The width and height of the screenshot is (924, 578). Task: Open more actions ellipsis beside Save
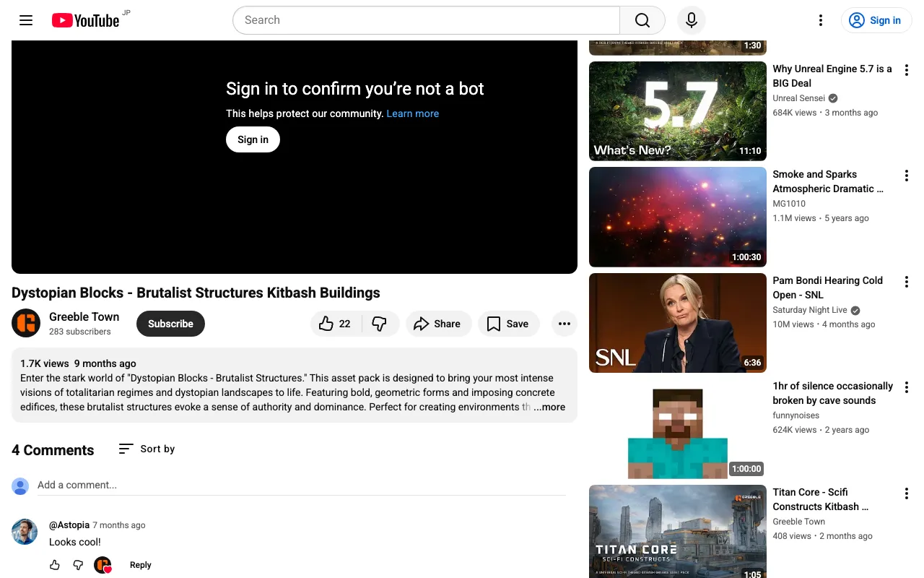(x=565, y=324)
